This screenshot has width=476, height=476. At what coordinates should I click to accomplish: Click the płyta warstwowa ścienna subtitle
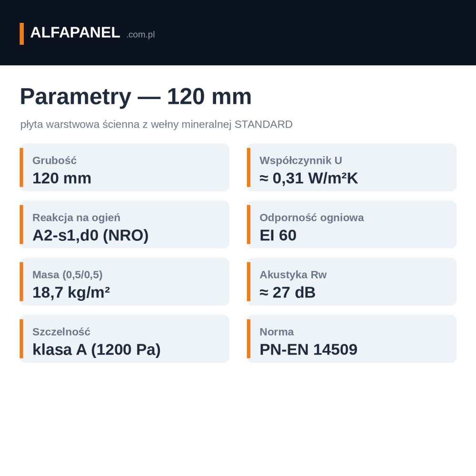(x=156, y=124)
